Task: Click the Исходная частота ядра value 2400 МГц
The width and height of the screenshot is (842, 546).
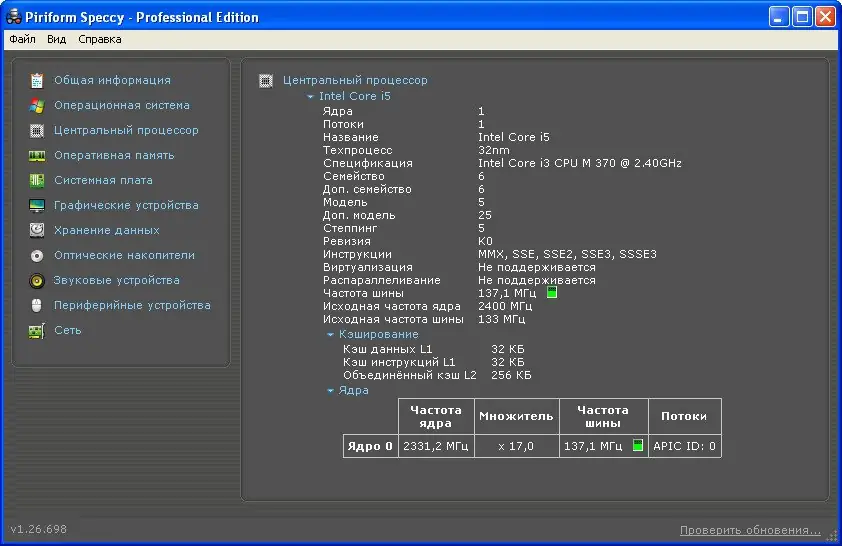Action: 505,306
